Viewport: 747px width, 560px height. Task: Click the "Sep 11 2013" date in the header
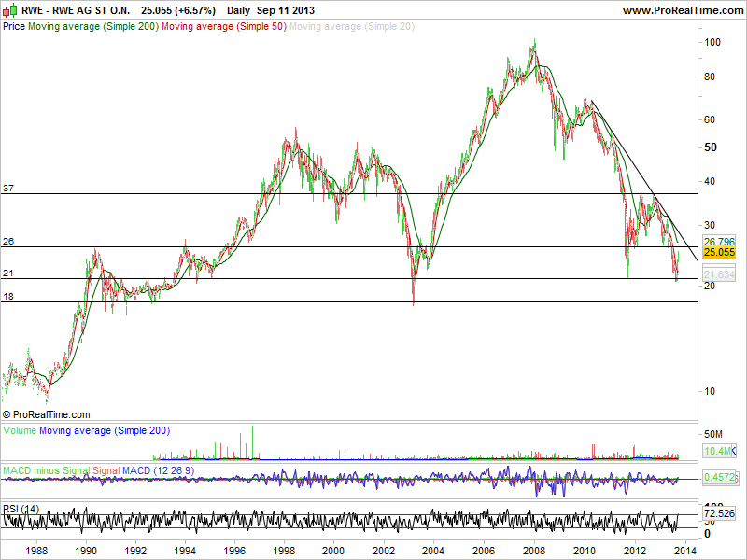pyautogui.click(x=286, y=10)
